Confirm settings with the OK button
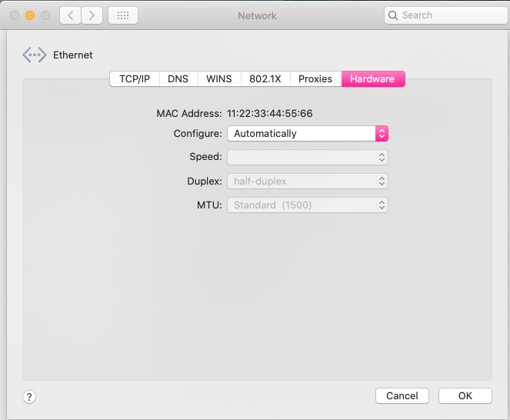 (465, 395)
